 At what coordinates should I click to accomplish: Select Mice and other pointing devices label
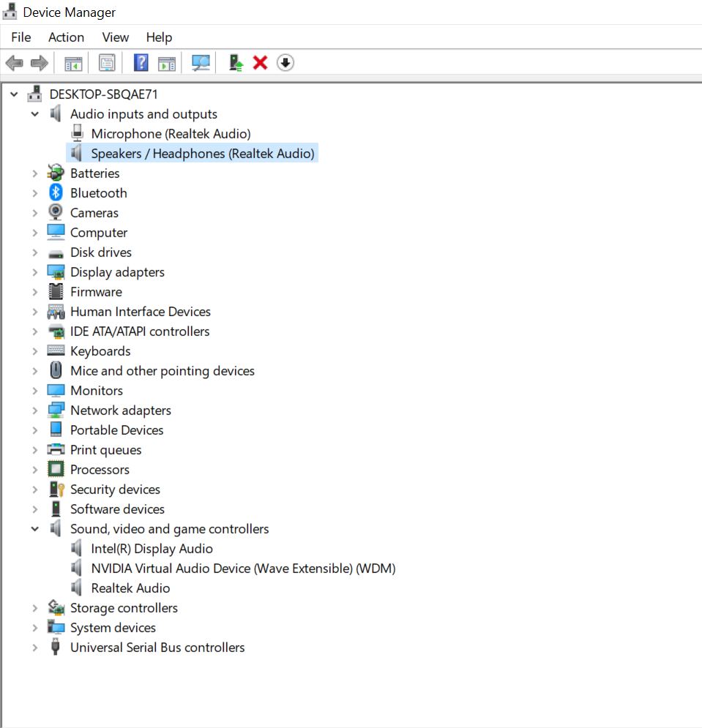tap(163, 370)
